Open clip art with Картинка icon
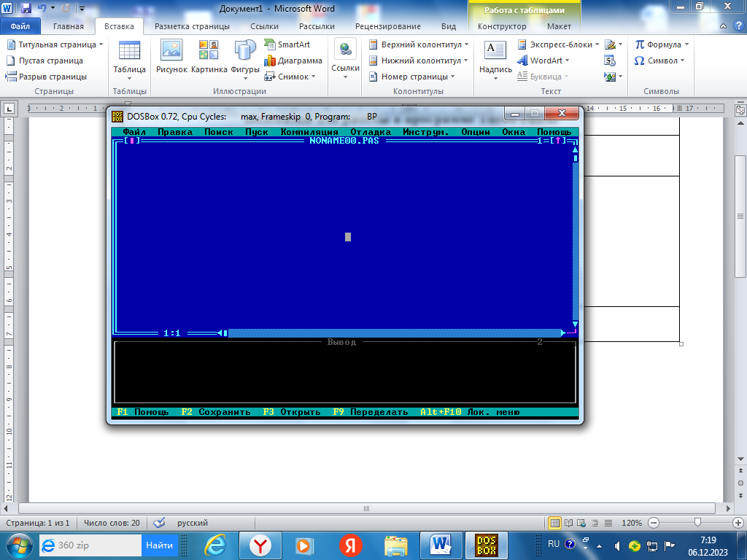 point(209,57)
